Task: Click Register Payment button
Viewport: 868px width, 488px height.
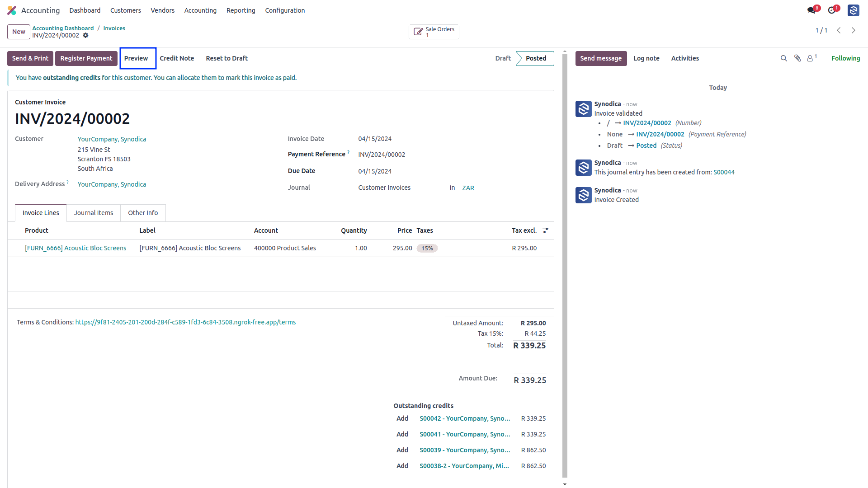Action: (86, 58)
